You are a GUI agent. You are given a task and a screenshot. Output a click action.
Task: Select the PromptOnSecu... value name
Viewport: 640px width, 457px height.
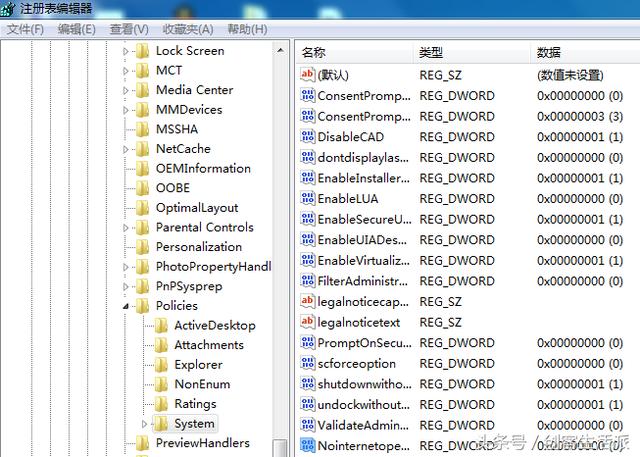pos(364,343)
